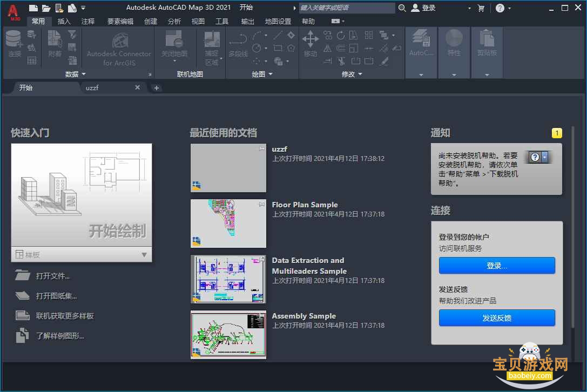
Task: Open the Assembly Sample thumbnail
Action: coord(228,335)
